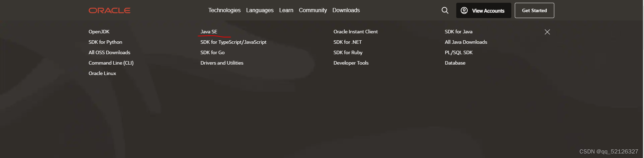Click the Oracle logo
Screen dimensions: 644x158
(109, 10)
